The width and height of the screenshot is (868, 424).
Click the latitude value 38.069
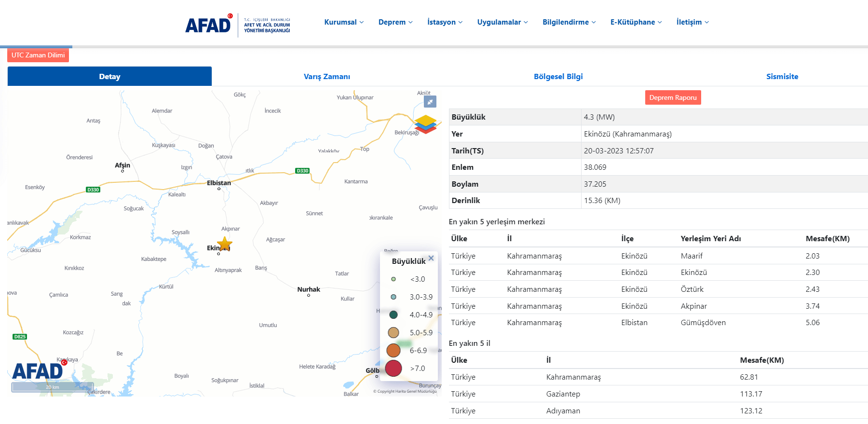[x=595, y=167]
